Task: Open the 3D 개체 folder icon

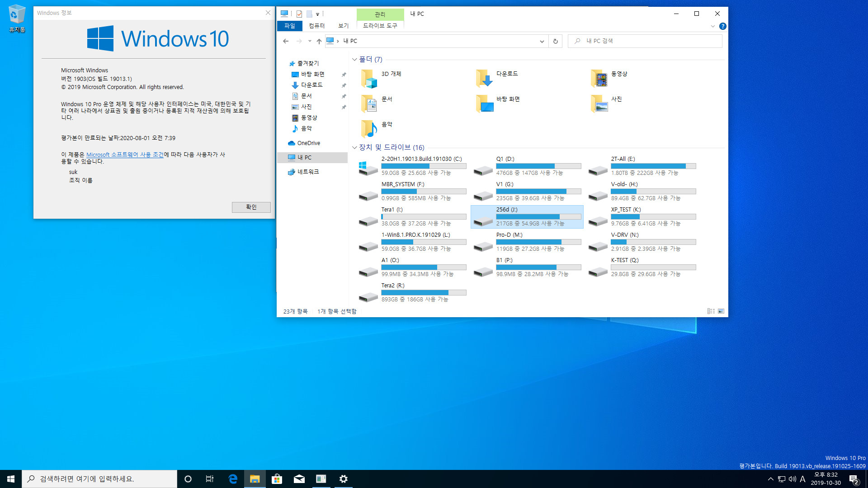Action: coord(369,79)
